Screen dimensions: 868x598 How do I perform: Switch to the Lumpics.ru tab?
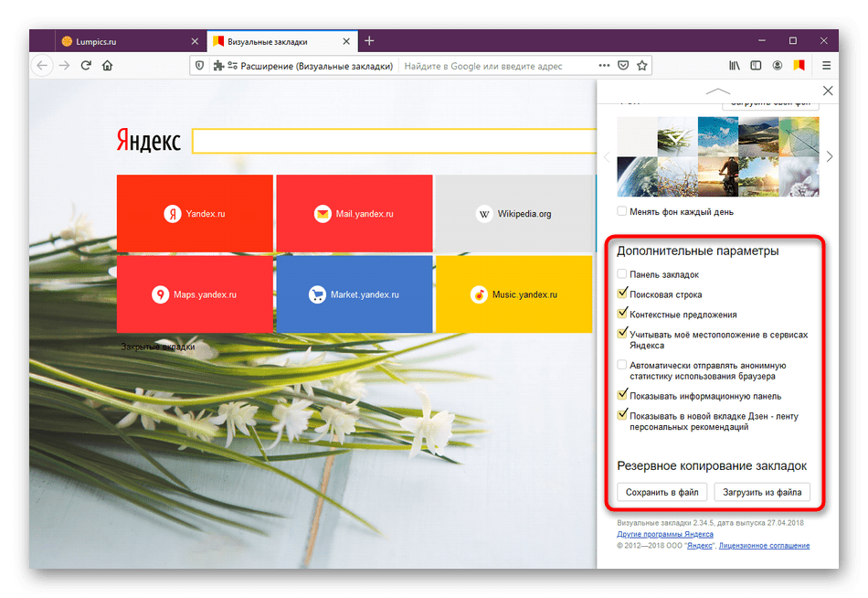click(x=132, y=41)
